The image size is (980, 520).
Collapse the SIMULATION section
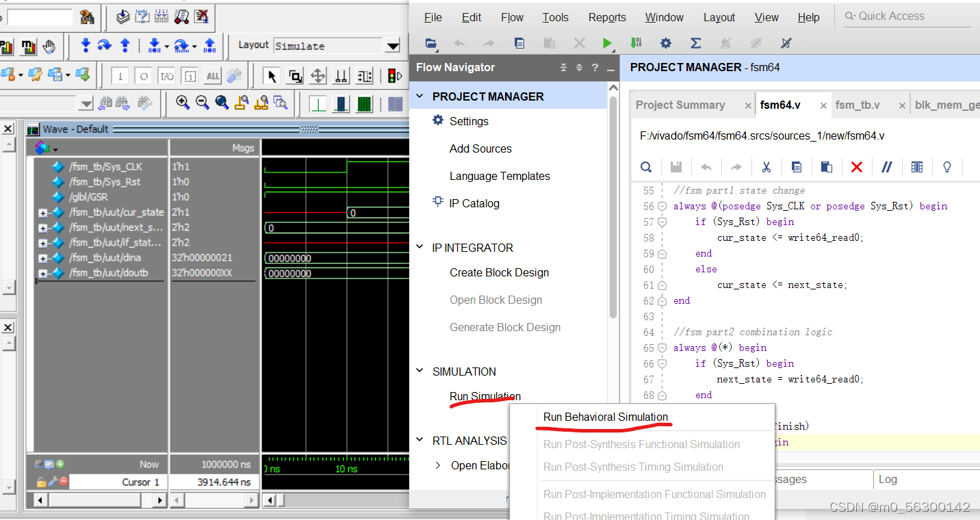[420, 371]
